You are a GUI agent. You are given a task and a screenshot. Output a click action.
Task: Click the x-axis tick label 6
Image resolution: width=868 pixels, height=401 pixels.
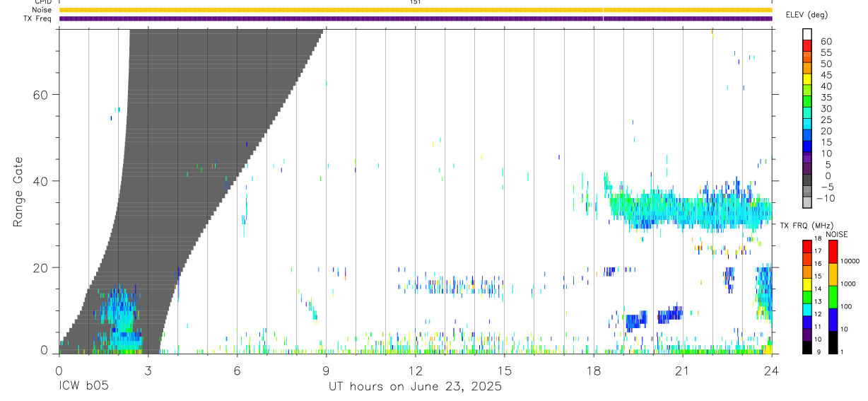237,371
